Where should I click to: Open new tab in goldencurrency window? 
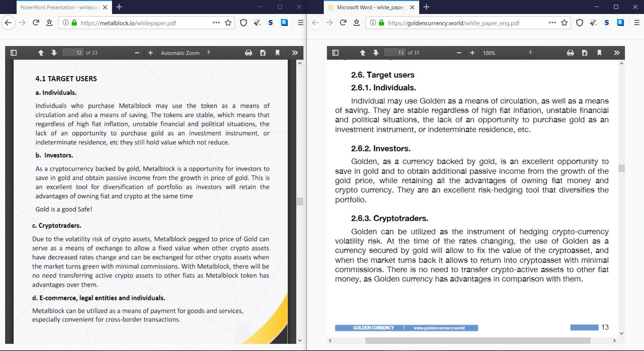(x=426, y=7)
